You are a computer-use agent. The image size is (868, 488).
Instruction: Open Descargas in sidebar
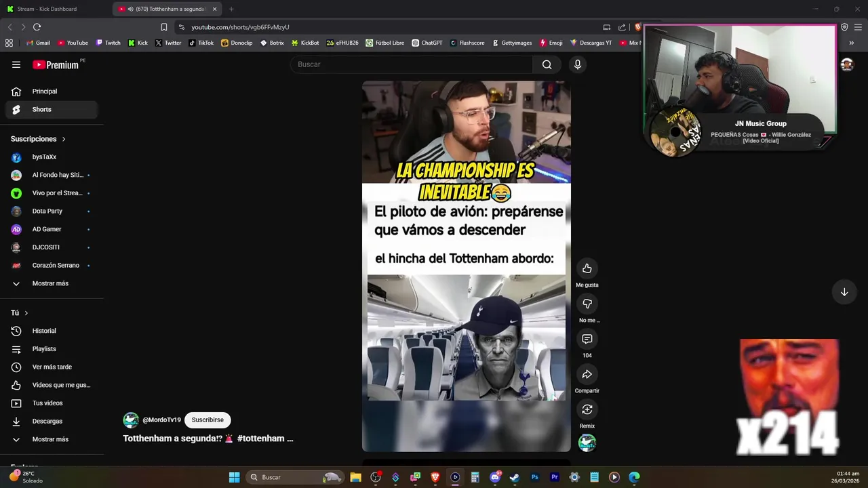[52, 421]
